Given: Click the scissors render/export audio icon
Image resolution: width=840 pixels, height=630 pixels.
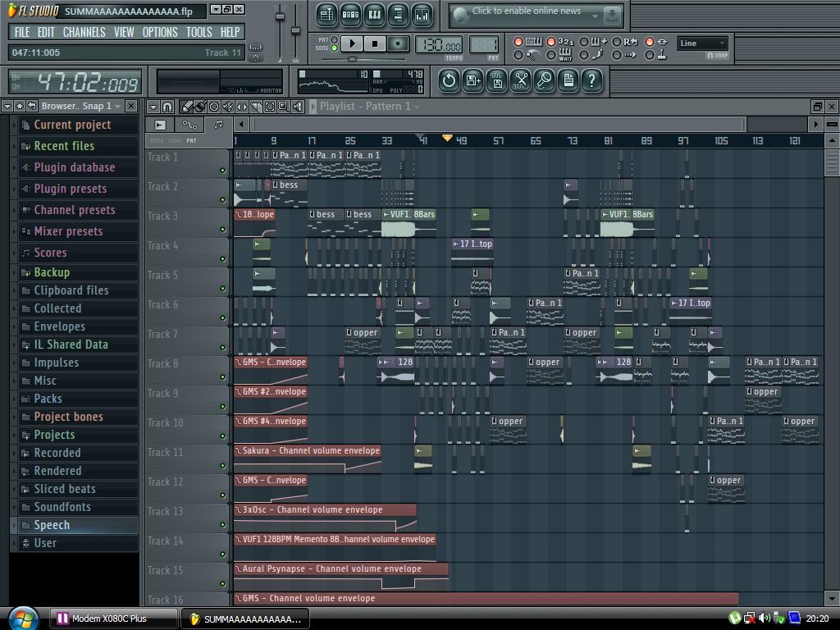Looking at the screenshot, I should click(x=520, y=80).
